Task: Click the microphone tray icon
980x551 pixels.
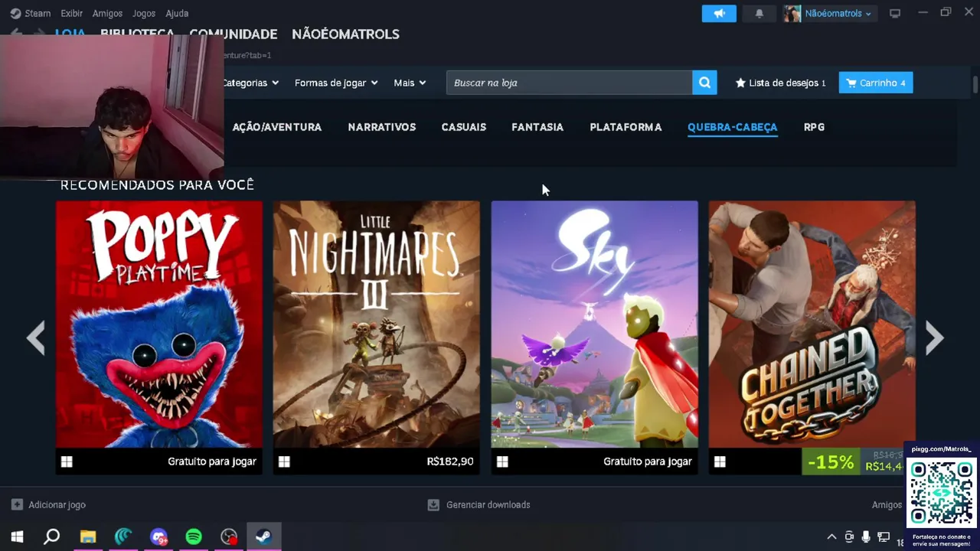Action: (x=866, y=537)
